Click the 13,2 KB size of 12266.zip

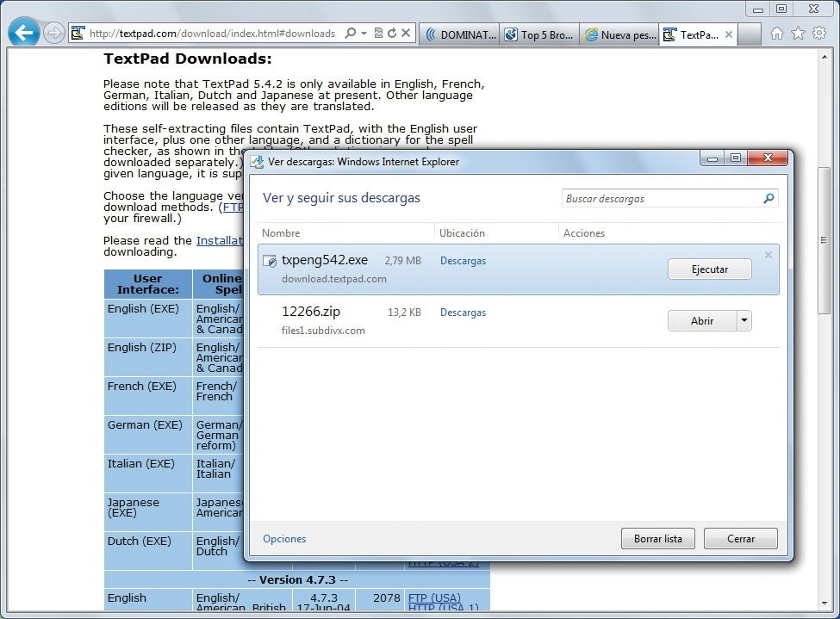(x=404, y=313)
